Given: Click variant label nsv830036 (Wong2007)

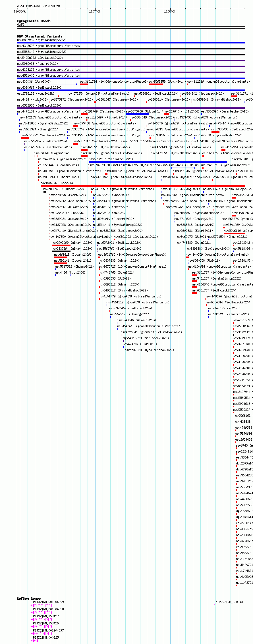Looking at the screenshot, I should coord(34,82).
